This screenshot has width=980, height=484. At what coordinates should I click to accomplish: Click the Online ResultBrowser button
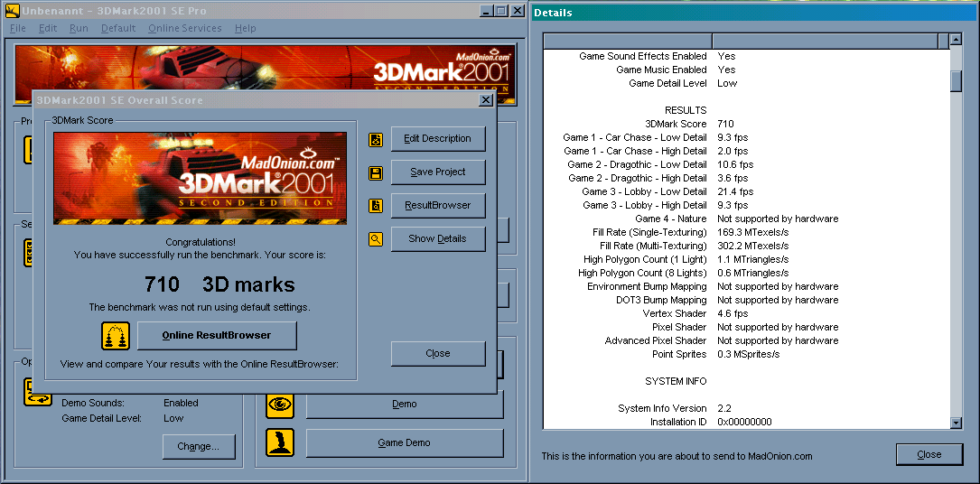point(217,335)
